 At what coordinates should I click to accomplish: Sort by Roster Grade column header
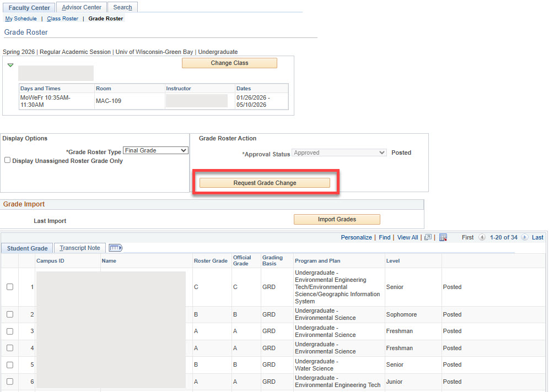pyautogui.click(x=211, y=261)
